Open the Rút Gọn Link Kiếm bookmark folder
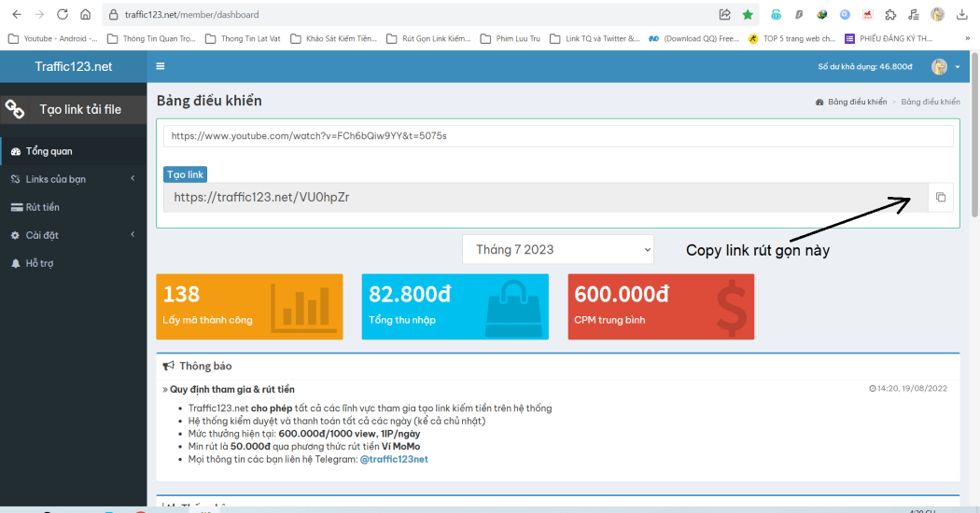The image size is (980, 513). tap(428, 39)
